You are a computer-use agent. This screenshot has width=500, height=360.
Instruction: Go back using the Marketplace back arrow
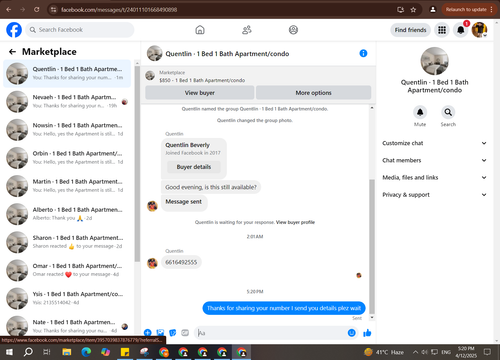pos(12,52)
